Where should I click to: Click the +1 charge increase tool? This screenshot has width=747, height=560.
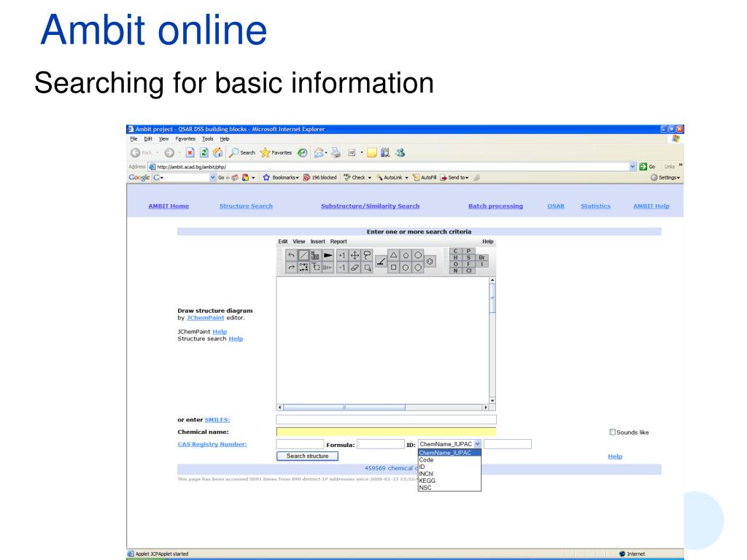pyautogui.click(x=342, y=255)
